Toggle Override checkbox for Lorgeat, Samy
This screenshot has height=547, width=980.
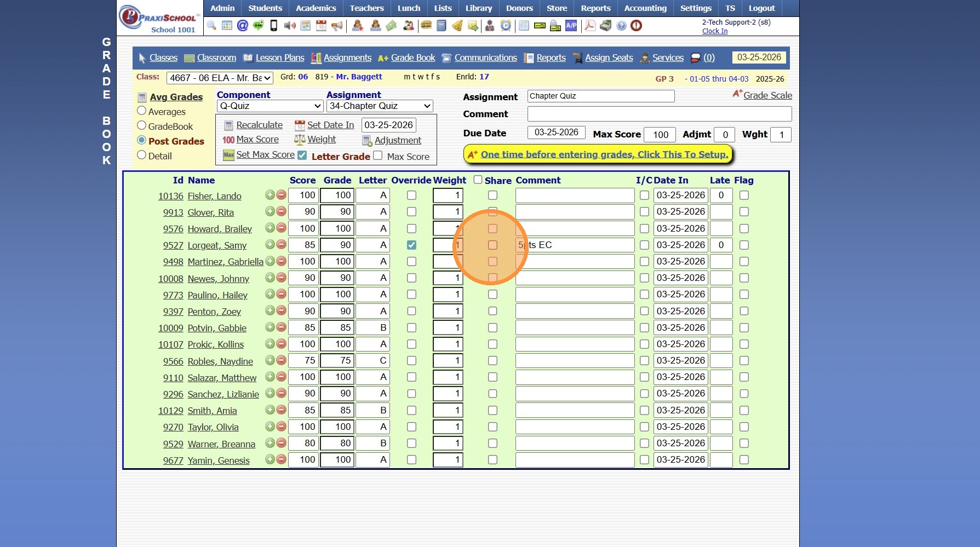tap(411, 245)
